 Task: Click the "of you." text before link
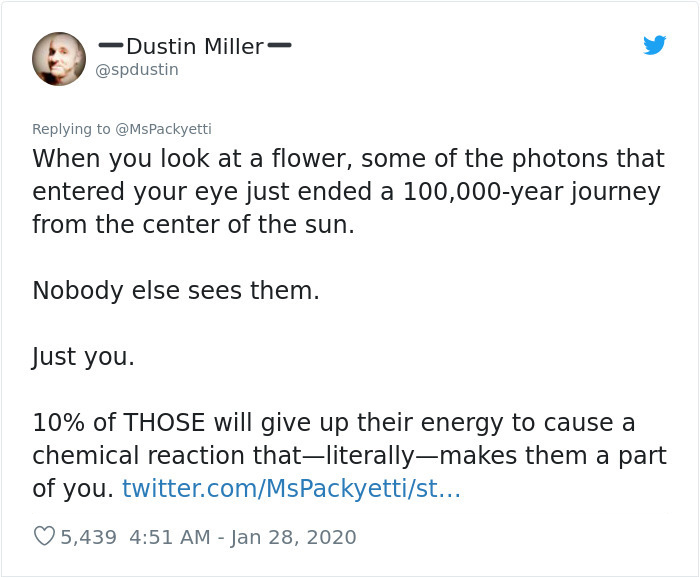(72, 489)
